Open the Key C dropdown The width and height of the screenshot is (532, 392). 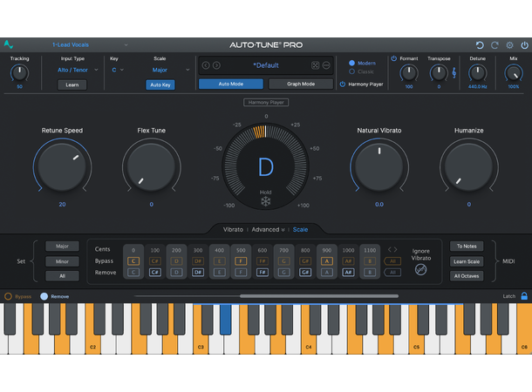coord(118,70)
